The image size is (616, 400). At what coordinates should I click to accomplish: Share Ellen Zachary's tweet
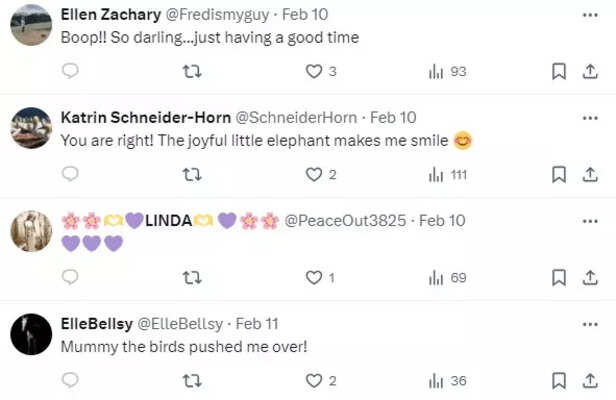point(589,71)
